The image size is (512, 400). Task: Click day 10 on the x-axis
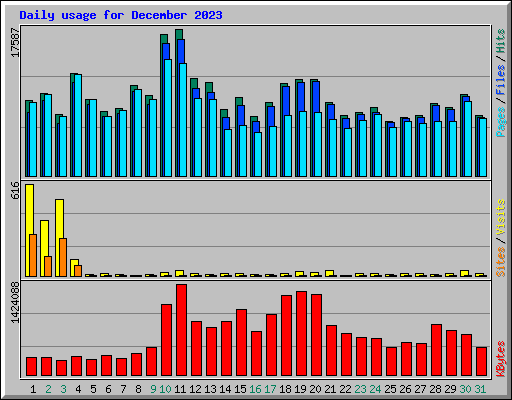(165, 389)
